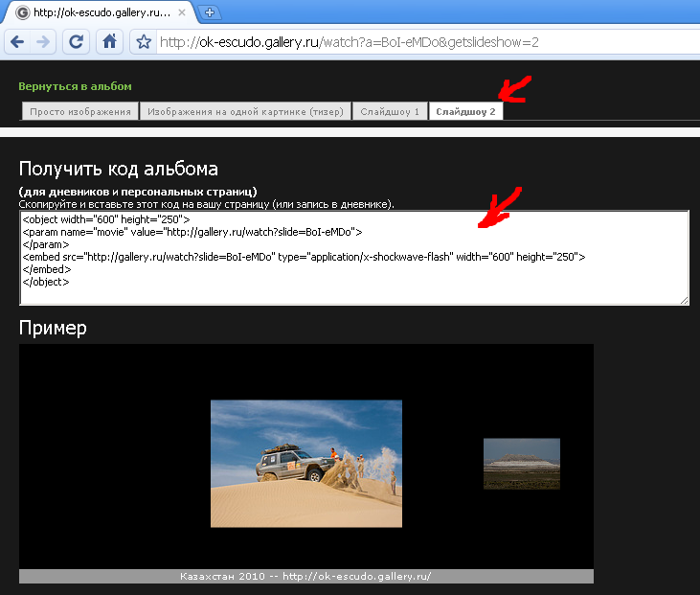Select the 'Слайдшоу 2' tab
Screen dimensions: 700x595
click(x=465, y=112)
